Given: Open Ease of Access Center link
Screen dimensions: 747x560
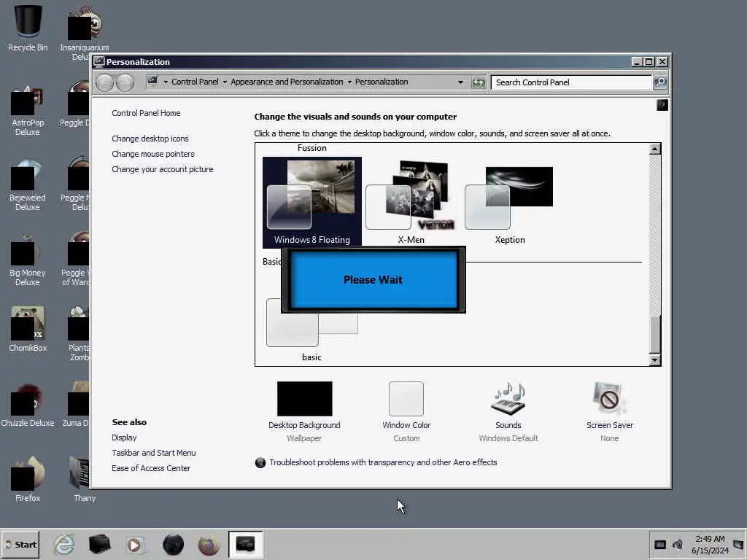Looking at the screenshot, I should [151, 468].
